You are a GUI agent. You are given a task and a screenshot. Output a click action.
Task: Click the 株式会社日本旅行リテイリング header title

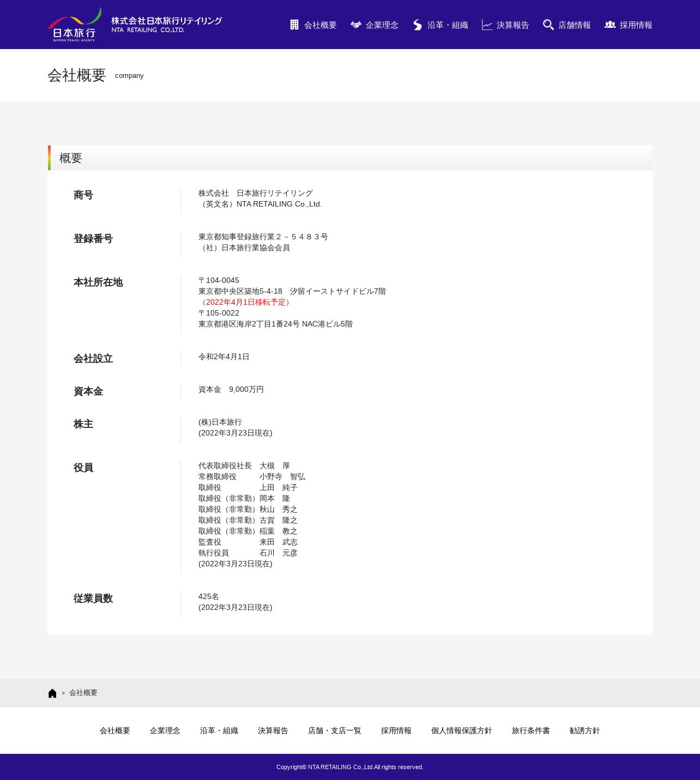(x=167, y=25)
